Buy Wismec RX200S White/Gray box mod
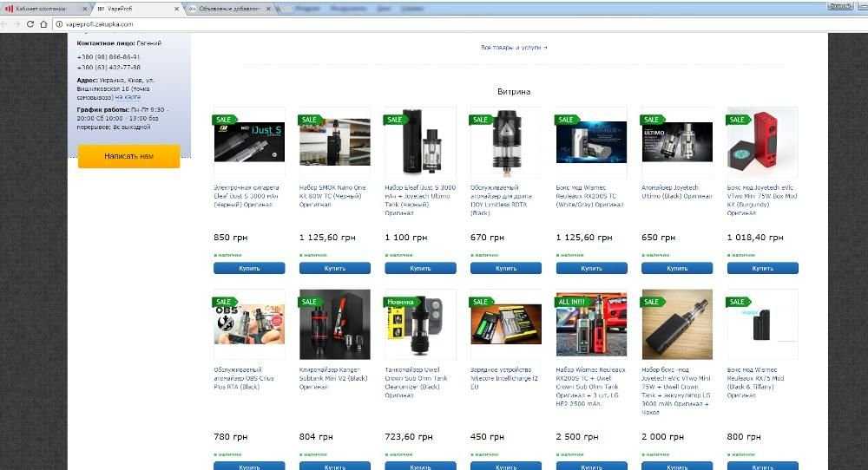The height and width of the screenshot is (470, 868). (x=591, y=268)
